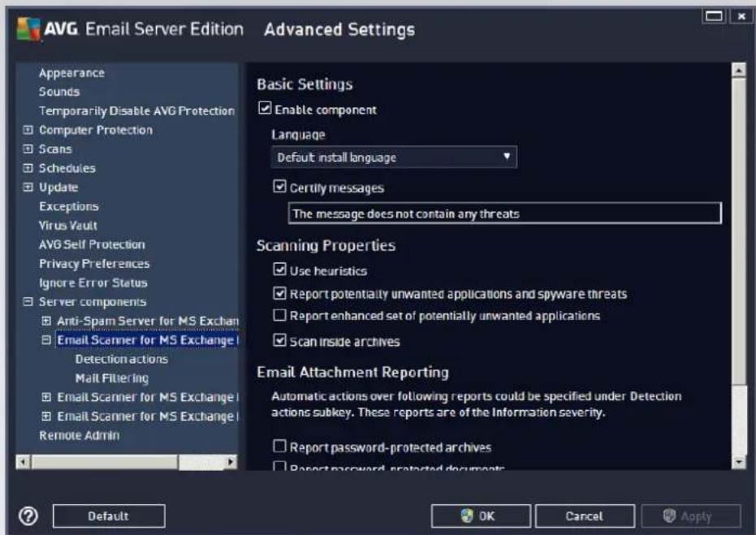Expand the Schedules tree node
Viewport: 756px width, 535px height.
[x=28, y=168]
